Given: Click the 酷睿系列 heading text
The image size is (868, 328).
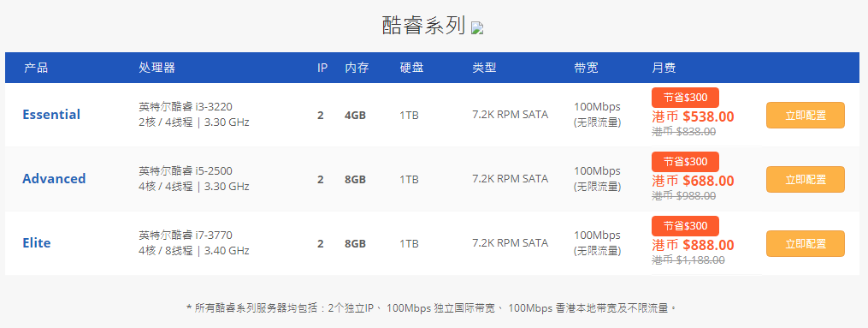Looking at the screenshot, I should click(x=423, y=26).
